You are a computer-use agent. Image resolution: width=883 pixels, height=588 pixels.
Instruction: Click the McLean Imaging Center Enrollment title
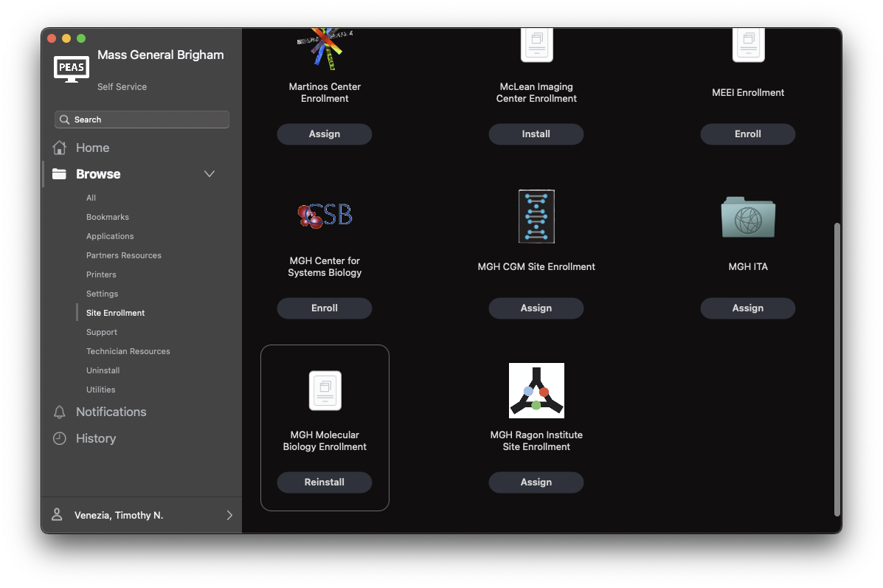click(x=536, y=92)
